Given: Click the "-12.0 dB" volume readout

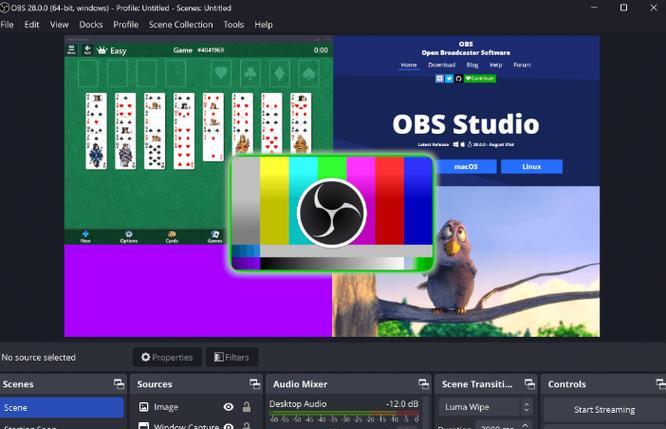Looking at the screenshot, I should click(x=402, y=404).
